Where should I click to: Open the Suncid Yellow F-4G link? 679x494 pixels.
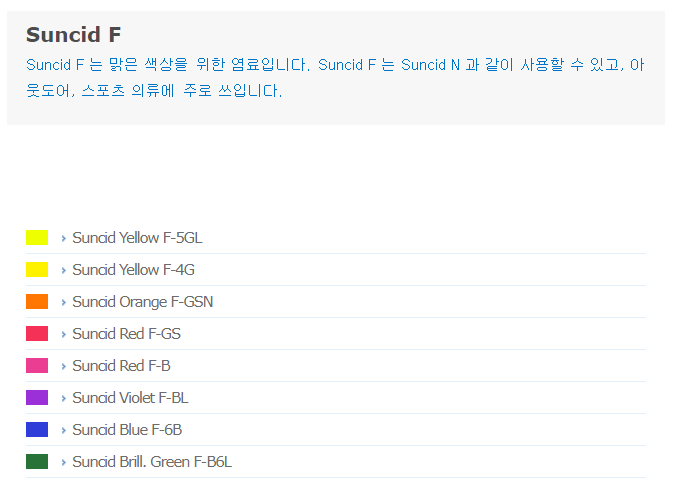(133, 270)
